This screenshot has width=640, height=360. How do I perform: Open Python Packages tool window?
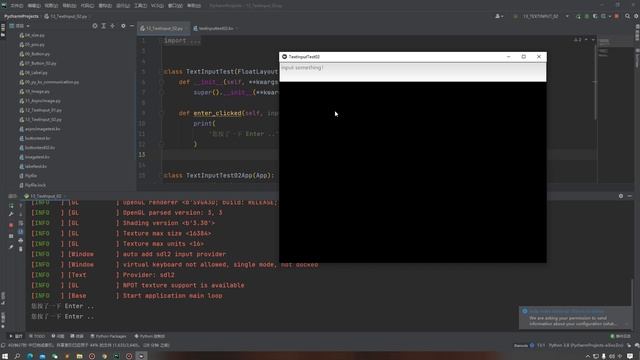point(108,336)
